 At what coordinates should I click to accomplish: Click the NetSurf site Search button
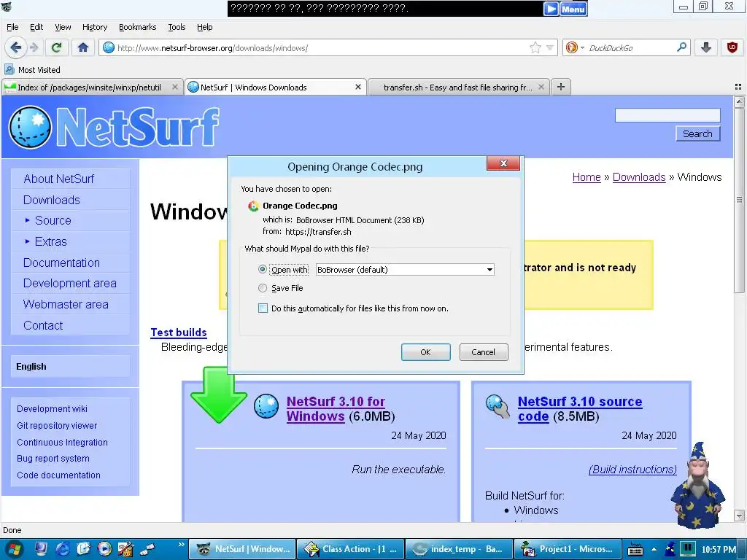click(697, 134)
